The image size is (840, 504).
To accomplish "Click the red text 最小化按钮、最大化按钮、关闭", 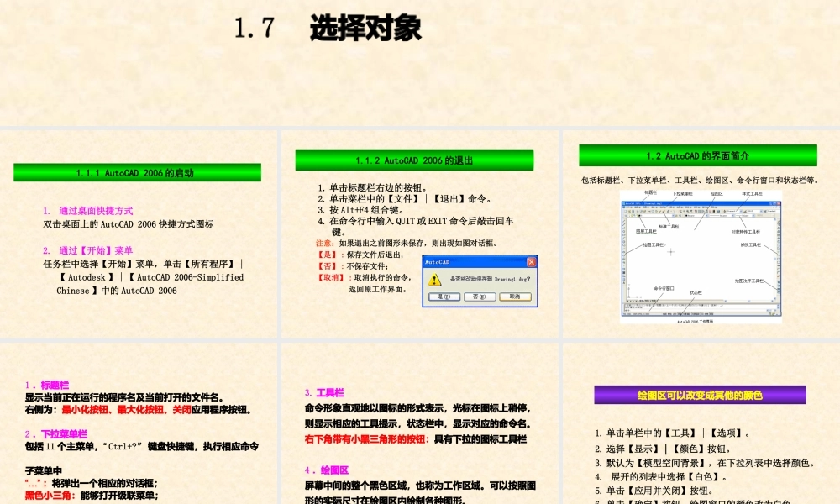I will pos(127,410).
